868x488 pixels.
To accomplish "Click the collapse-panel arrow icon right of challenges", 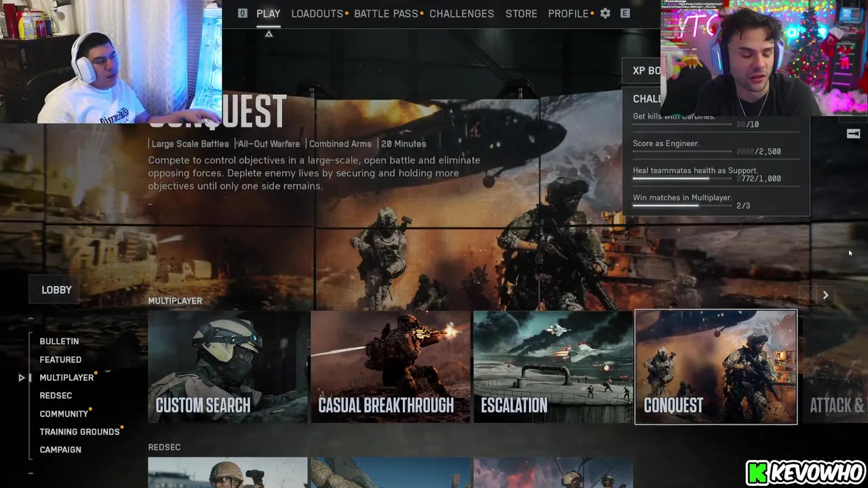I will pos(853,134).
